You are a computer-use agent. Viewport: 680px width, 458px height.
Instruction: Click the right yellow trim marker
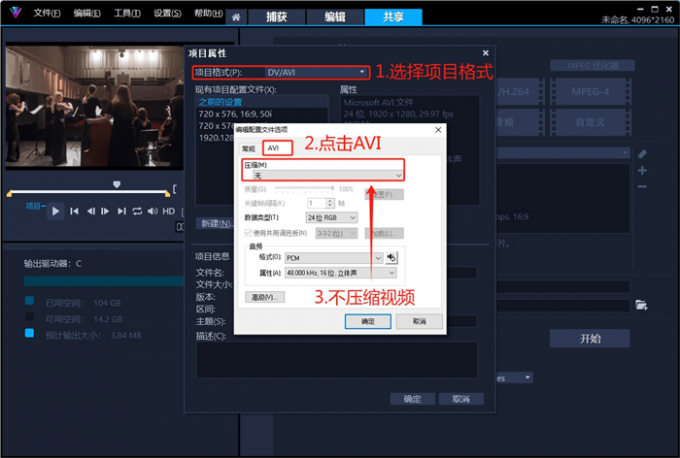(x=167, y=193)
